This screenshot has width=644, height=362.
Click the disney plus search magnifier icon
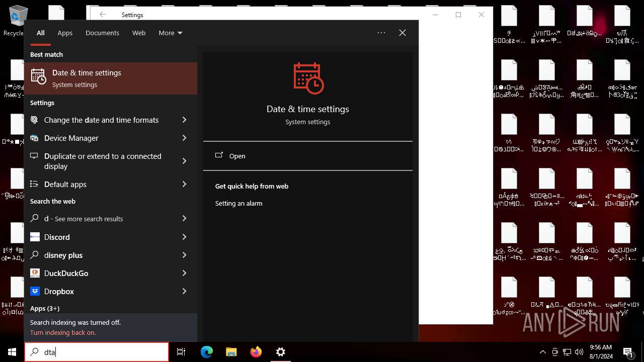(34, 255)
